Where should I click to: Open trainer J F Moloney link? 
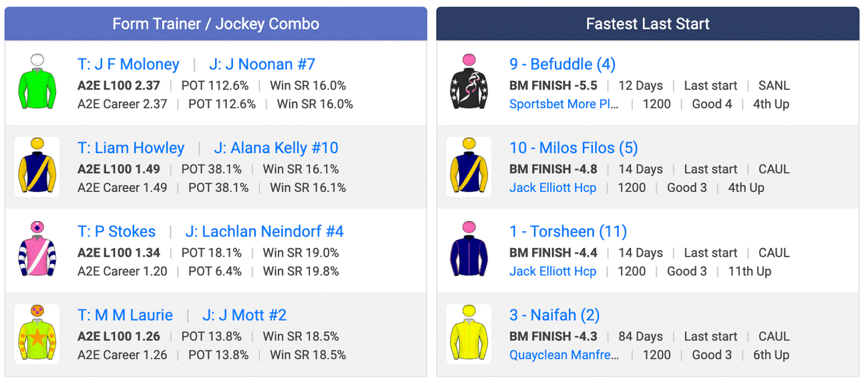coord(128,64)
